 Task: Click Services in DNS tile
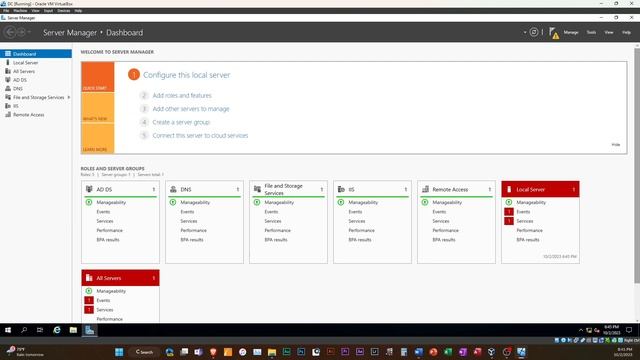point(189,221)
